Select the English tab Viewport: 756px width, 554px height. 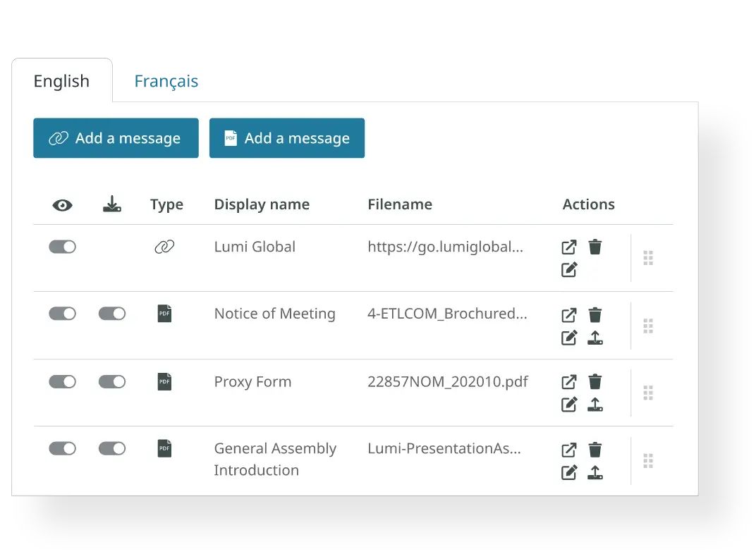(x=61, y=81)
